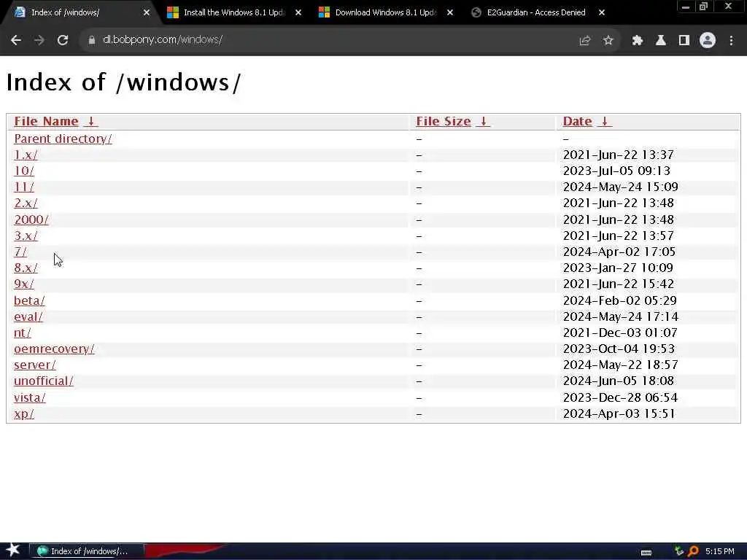The image size is (747, 560).
Task: Click the address bar URL
Action: [163, 39]
